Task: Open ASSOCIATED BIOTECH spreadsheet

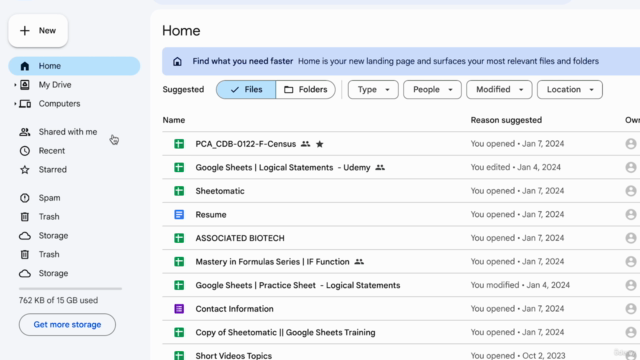Action: coord(240,238)
